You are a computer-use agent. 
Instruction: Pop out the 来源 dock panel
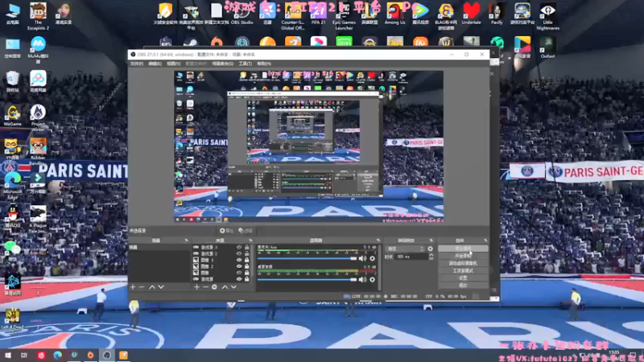click(x=250, y=241)
